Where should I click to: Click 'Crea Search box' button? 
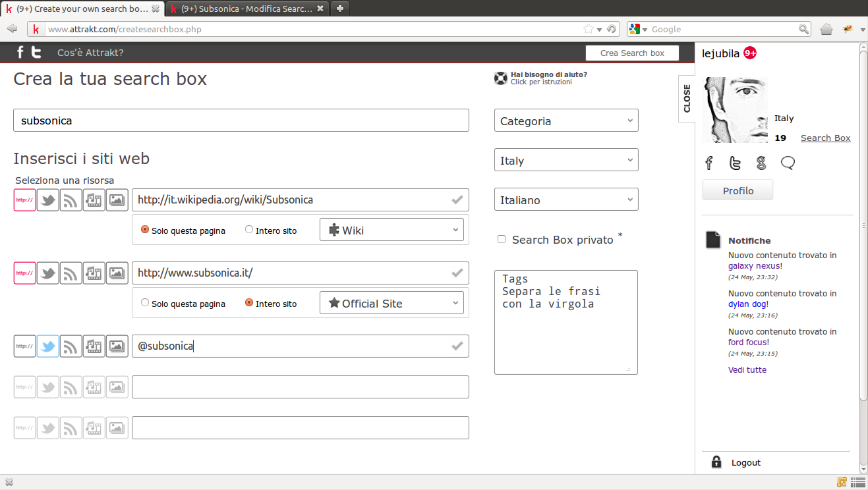point(632,53)
